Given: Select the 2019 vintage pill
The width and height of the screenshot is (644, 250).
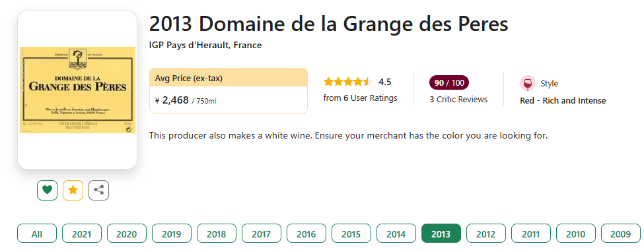Looking at the screenshot, I should point(171,234).
